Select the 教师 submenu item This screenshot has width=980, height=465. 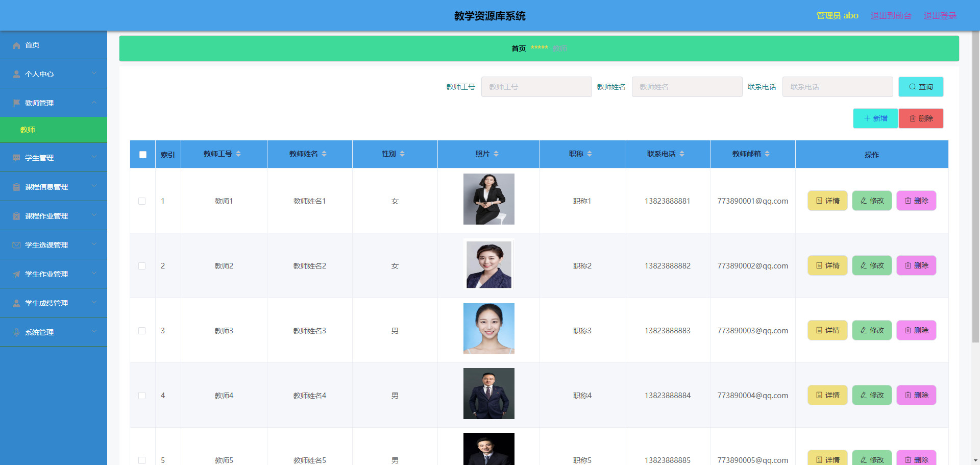pos(54,130)
